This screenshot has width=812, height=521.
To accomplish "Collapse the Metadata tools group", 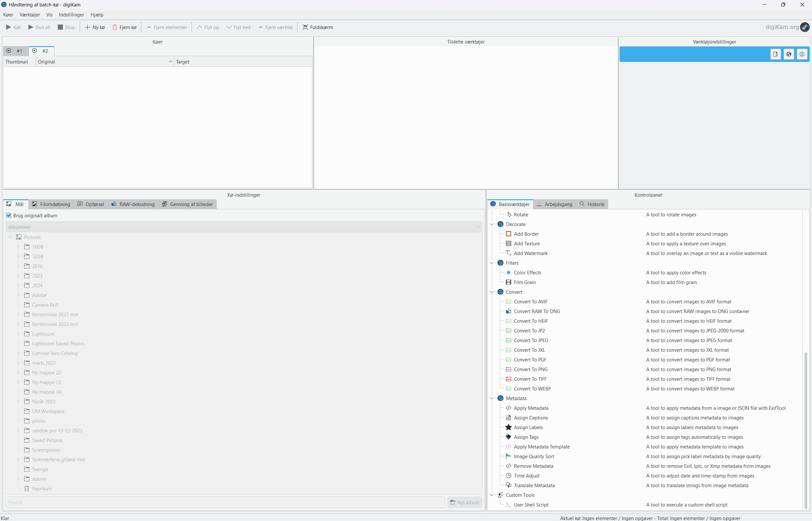I will pyautogui.click(x=492, y=398).
